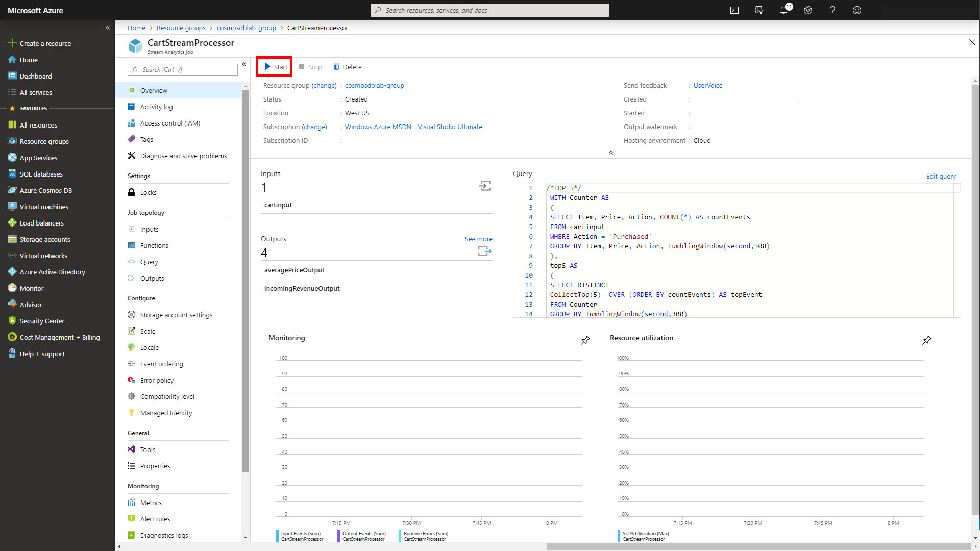Click the Windows Azure MSDN subscription link

[413, 127]
